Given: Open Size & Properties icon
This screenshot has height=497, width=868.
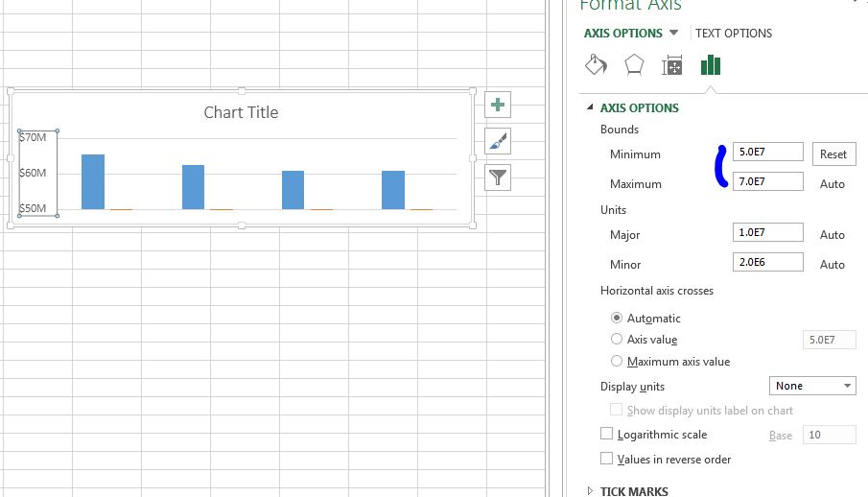Looking at the screenshot, I should 671,65.
